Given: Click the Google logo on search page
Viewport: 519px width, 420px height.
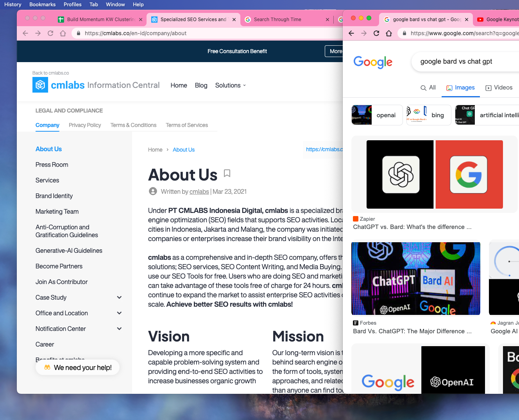Looking at the screenshot, I should pos(373,62).
